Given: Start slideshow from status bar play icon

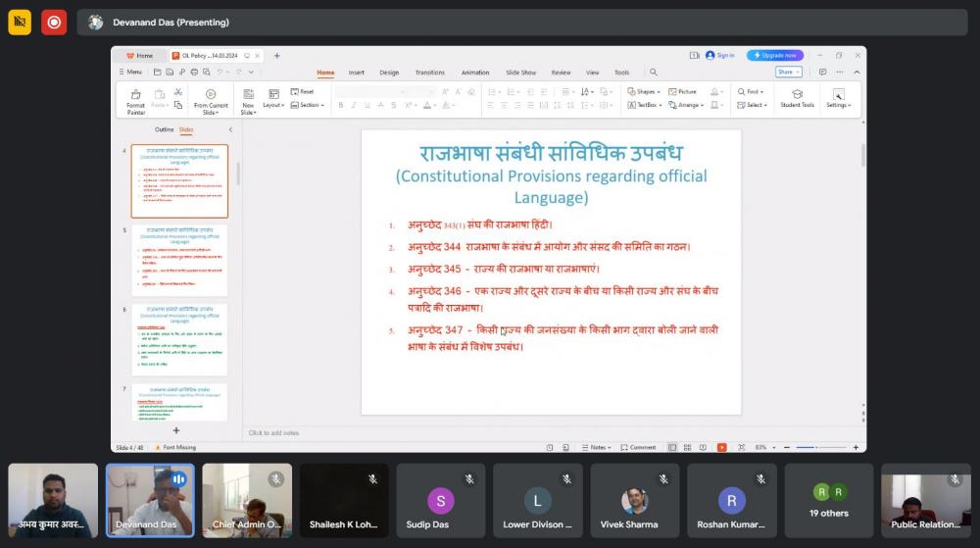Looking at the screenshot, I should pos(721,447).
